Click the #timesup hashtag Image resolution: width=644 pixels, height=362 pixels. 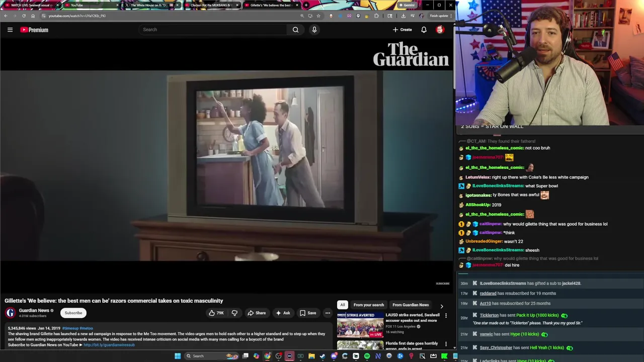point(70,328)
